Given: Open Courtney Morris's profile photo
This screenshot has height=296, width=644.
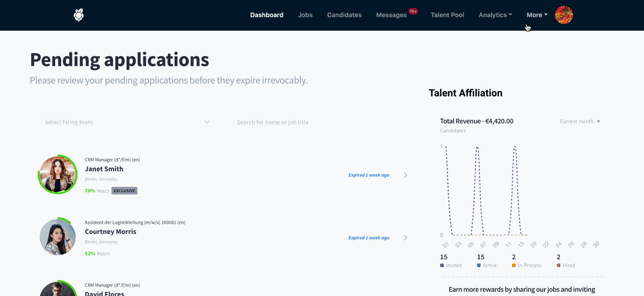Looking at the screenshot, I should pyautogui.click(x=57, y=237).
